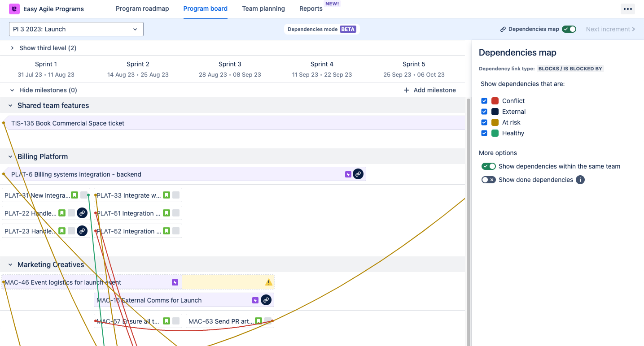Viewport: 644px width, 346px height.
Task: Uncheck the Conflict dependencies checkbox
Action: [484, 101]
